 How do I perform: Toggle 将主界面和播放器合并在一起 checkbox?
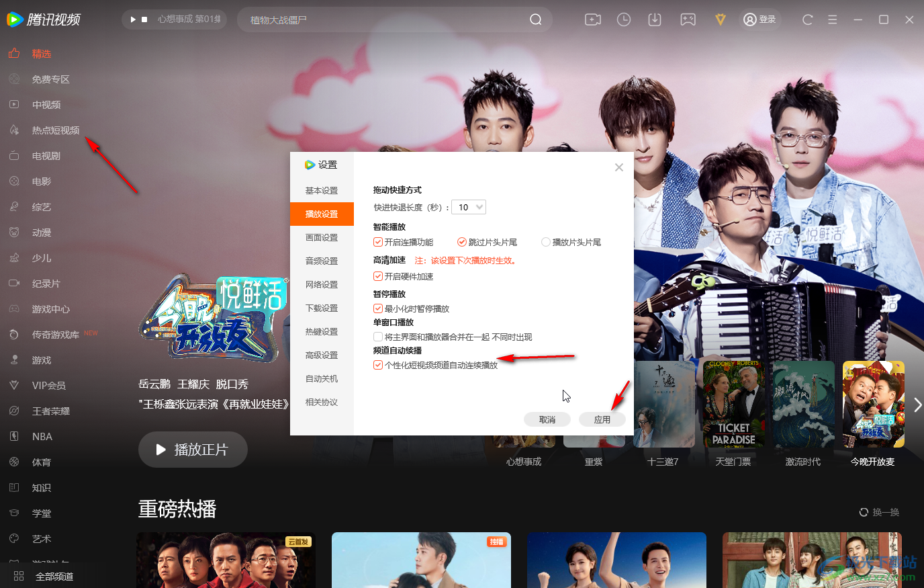pyautogui.click(x=378, y=337)
